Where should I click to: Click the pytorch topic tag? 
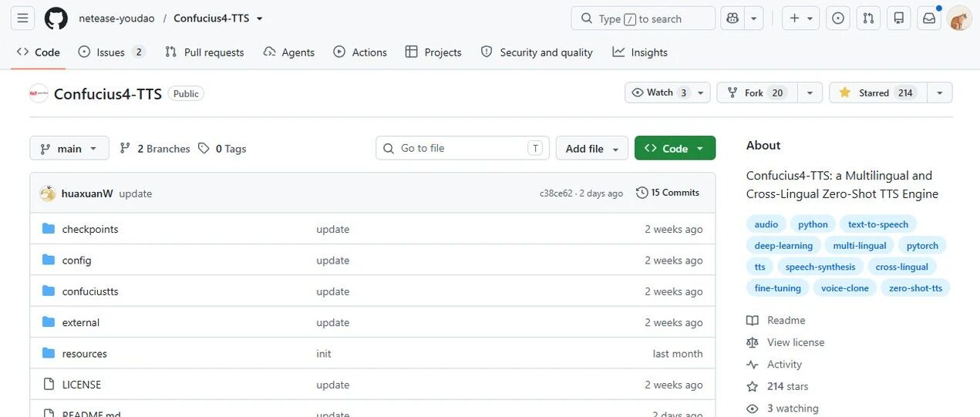pyautogui.click(x=923, y=245)
